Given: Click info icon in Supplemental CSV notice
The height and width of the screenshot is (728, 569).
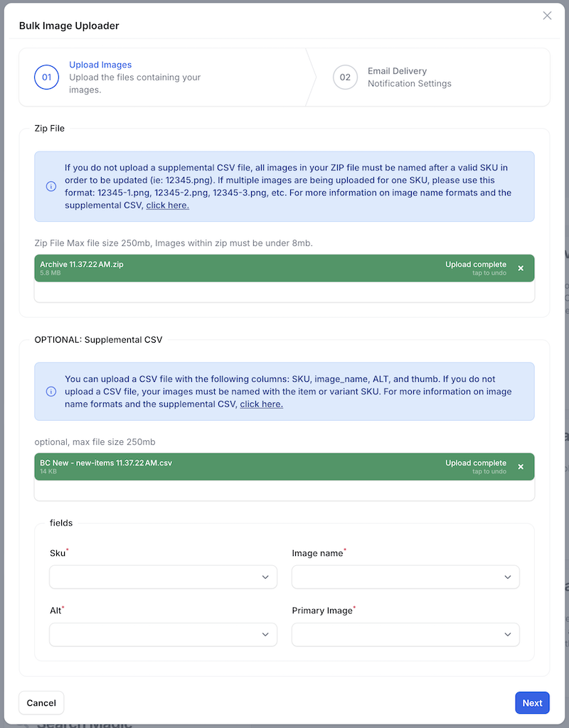Looking at the screenshot, I should pyautogui.click(x=50, y=392).
